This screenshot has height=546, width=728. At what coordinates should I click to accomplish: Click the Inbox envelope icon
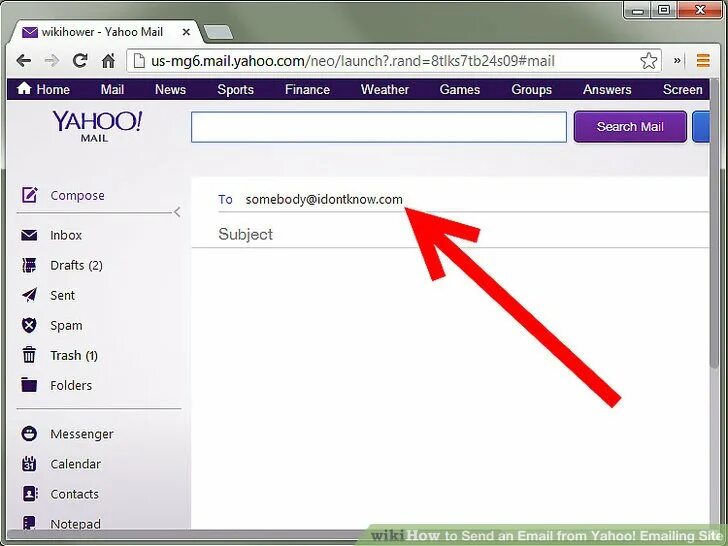point(29,235)
